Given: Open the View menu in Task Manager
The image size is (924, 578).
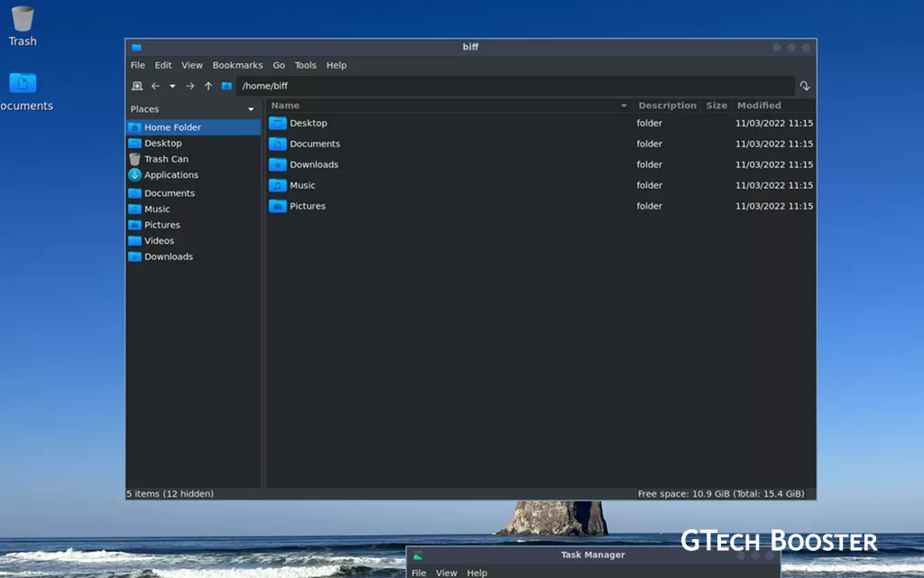Looking at the screenshot, I should 446,573.
